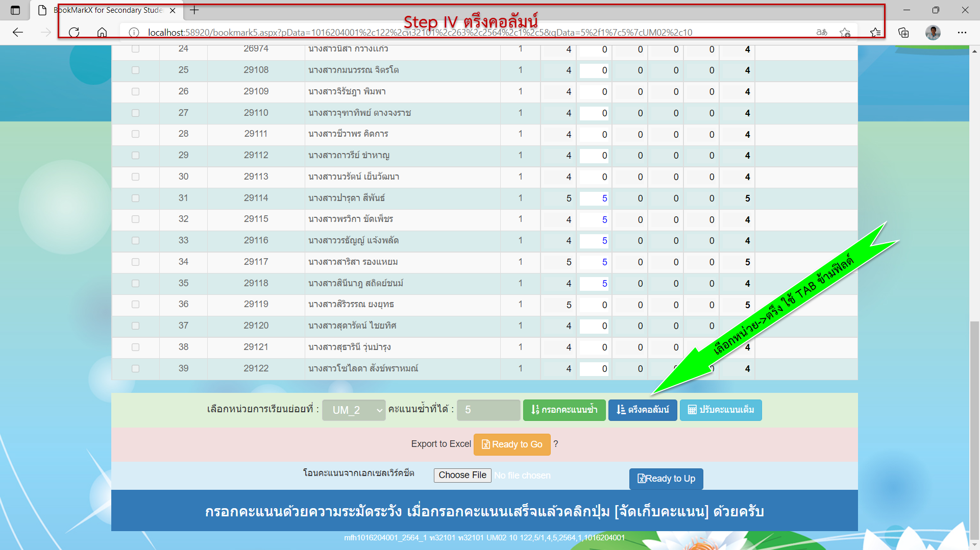Screen dimensions: 980x550
Task: Go back in browser
Action: tap(18, 33)
